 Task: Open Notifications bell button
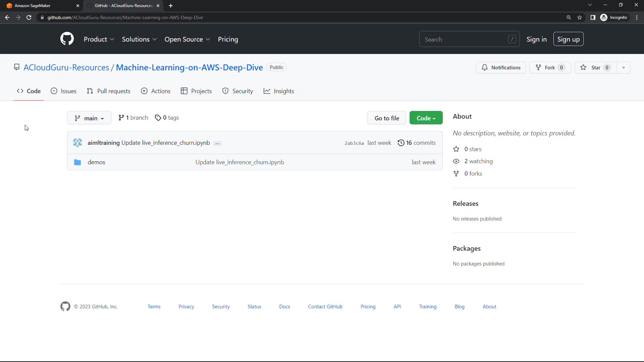tap(501, 67)
